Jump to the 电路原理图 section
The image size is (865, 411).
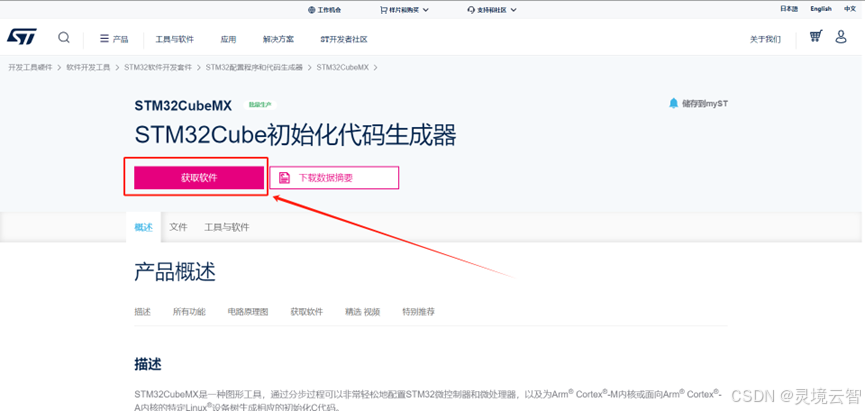tap(248, 312)
